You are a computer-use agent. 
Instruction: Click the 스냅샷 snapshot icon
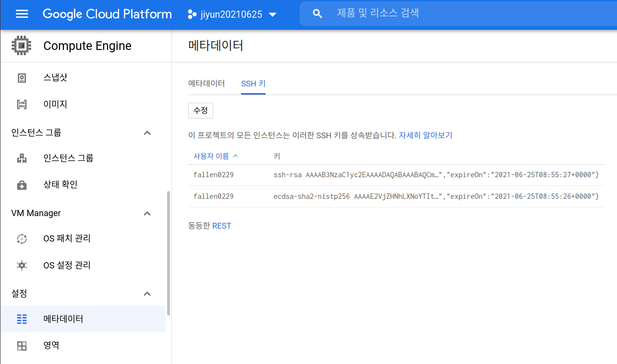(22, 78)
